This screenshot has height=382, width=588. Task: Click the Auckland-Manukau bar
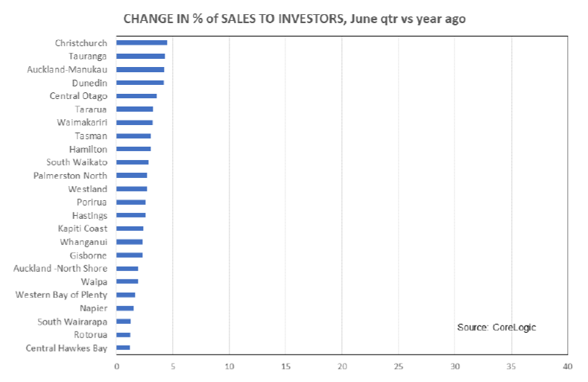pos(140,69)
